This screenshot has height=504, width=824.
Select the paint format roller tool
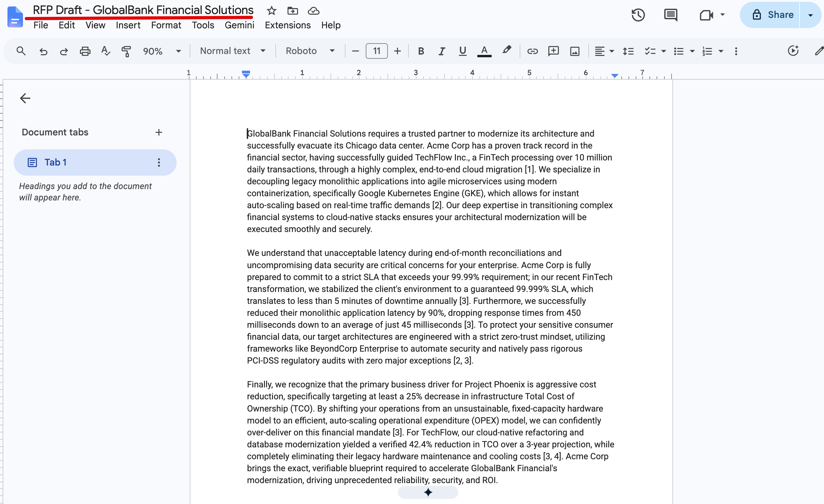[126, 51]
